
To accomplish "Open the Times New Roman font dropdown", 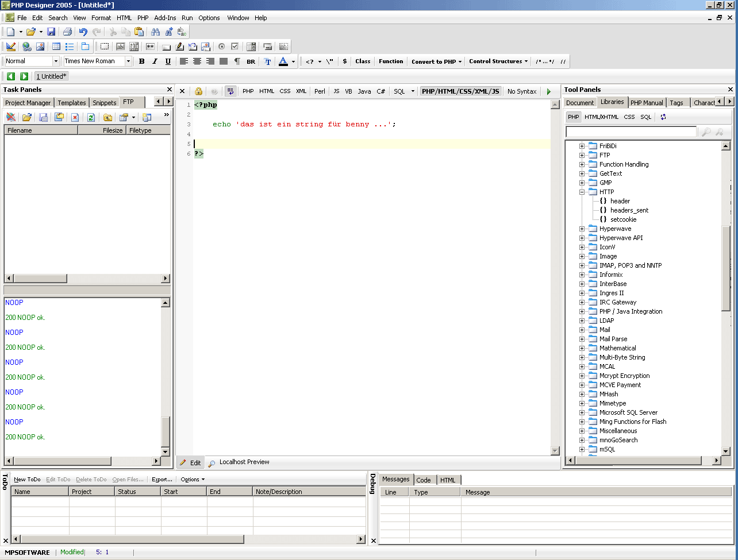I will tap(128, 61).
